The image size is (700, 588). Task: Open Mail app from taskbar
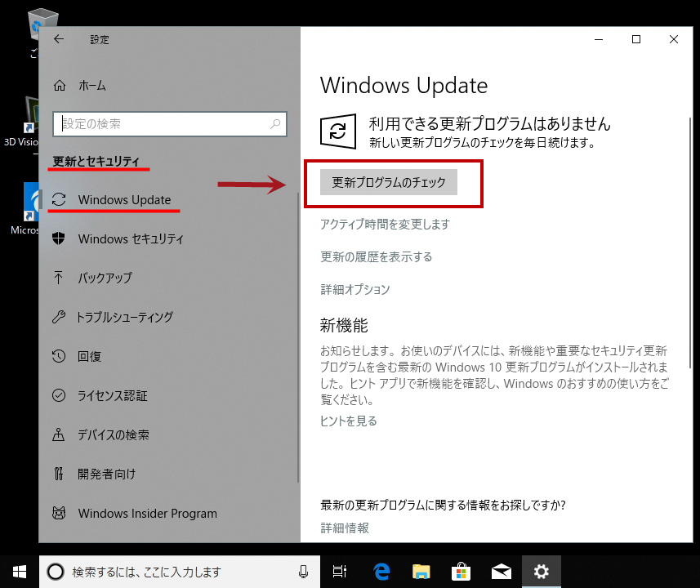[501, 572]
